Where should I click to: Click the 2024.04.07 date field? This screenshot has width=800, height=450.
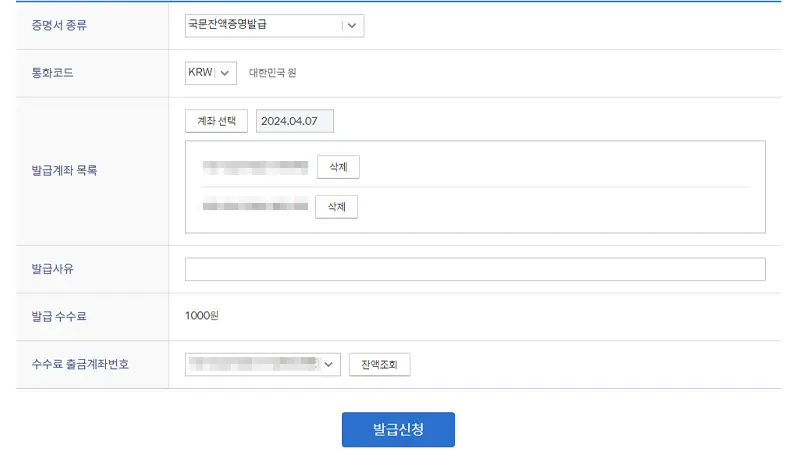(x=295, y=121)
